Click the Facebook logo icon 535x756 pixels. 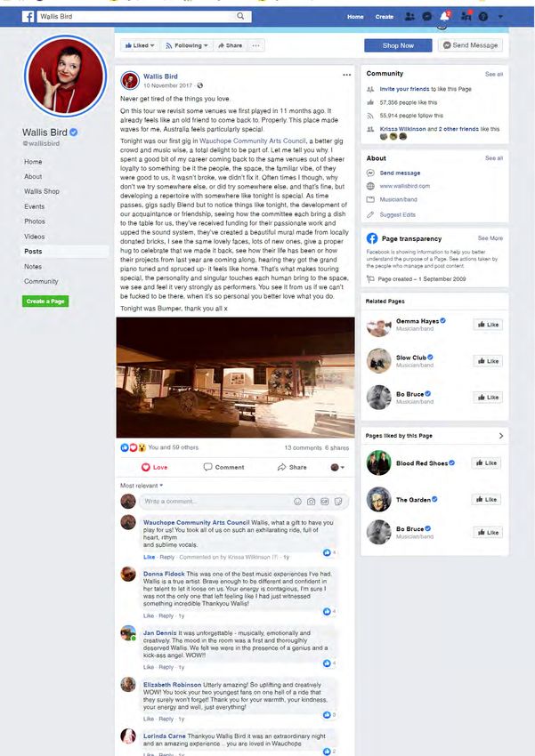coord(28,17)
